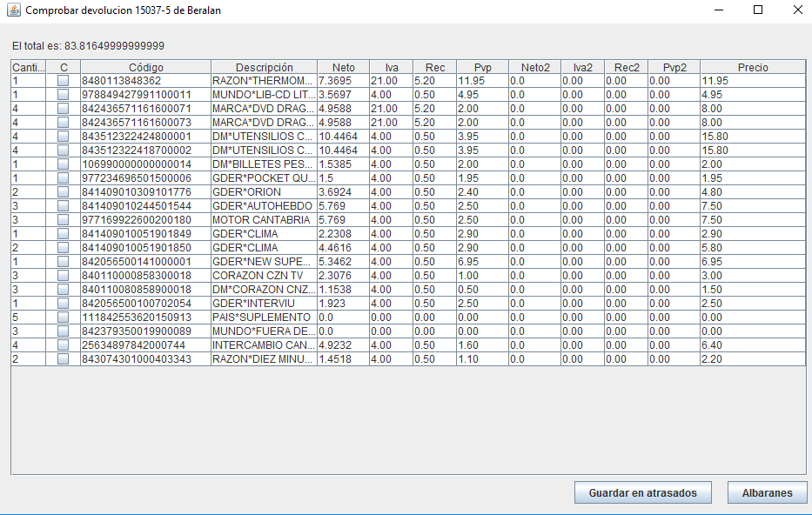This screenshot has width=812, height=515.
Task: Click the Java application icon in title bar
Action: point(14,10)
